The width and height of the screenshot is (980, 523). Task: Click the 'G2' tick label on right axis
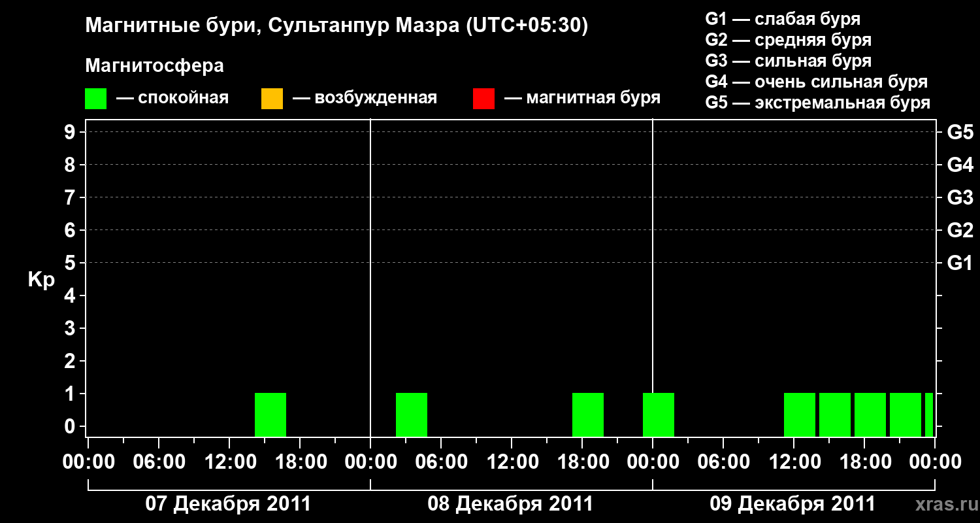[x=960, y=230]
